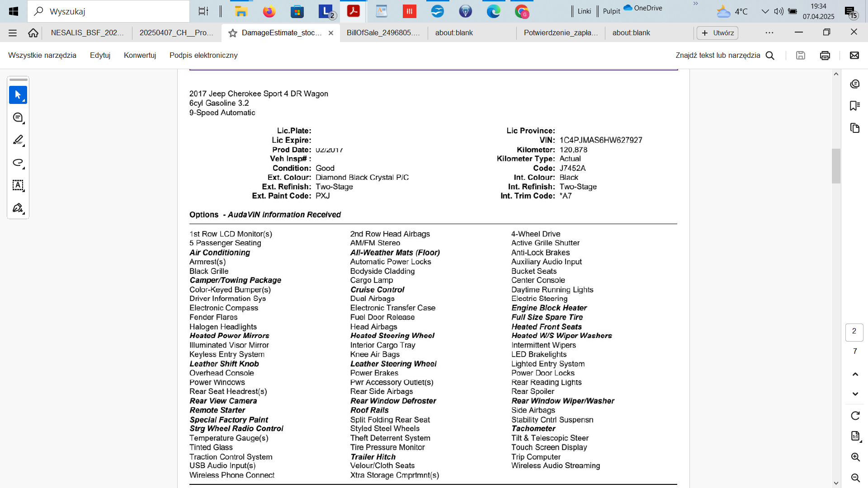Open OneDrive from the taskbar
The height and width of the screenshot is (488, 868).
pyautogui.click(x=643, y=8)
